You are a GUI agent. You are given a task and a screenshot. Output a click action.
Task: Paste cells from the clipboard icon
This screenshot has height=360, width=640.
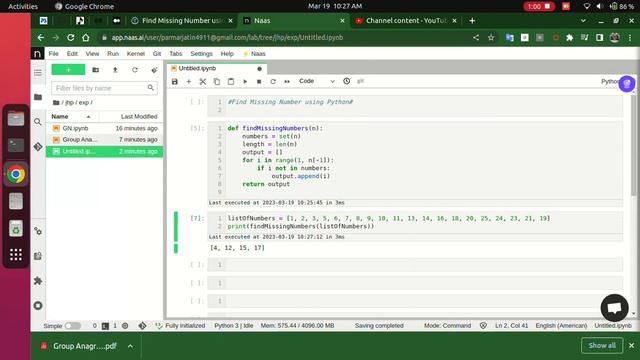[231, 82]
